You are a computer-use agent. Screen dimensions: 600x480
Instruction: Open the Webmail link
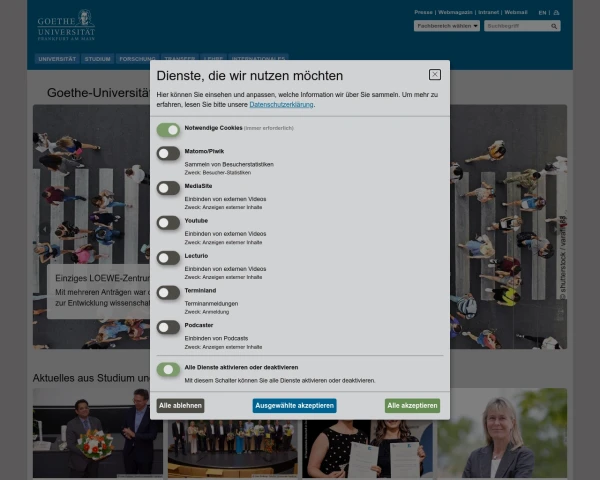pyautogui.click(x=516, y=12)
